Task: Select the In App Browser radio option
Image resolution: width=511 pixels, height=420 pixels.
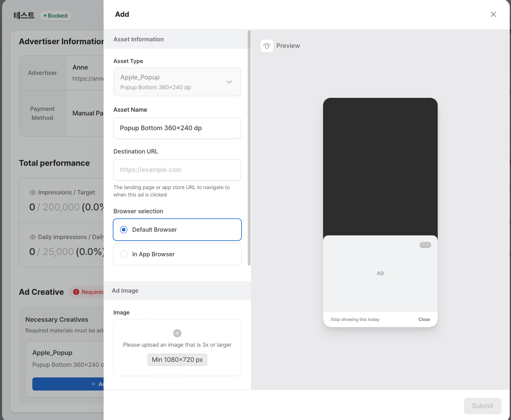Action: (x=124, y=254)
